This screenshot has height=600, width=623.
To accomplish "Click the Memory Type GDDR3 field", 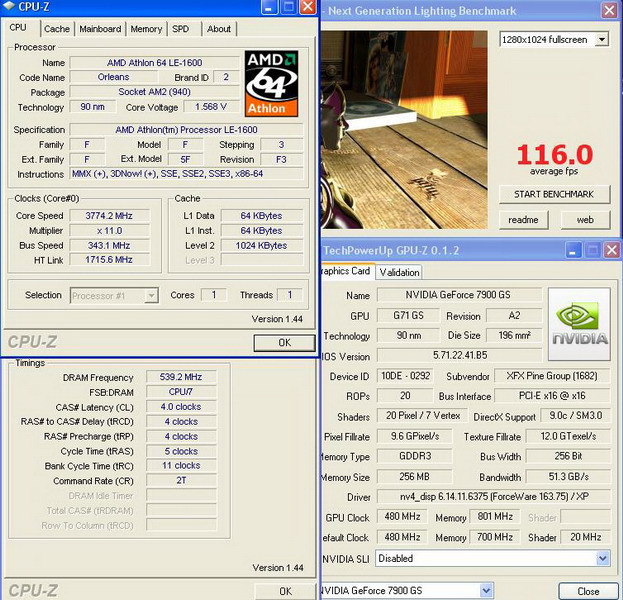I will coord(414,456).
